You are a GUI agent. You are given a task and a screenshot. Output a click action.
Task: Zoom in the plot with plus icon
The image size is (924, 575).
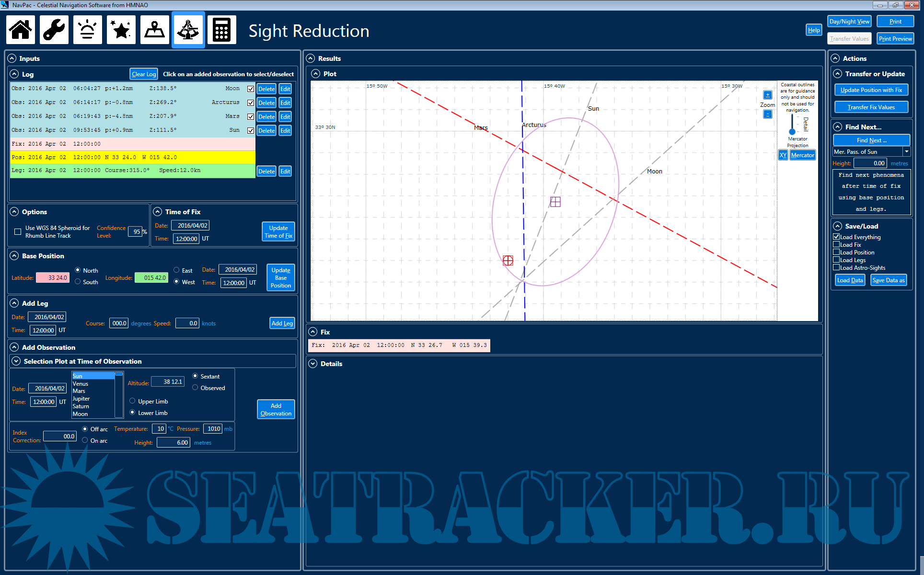(x=767, y=95)
